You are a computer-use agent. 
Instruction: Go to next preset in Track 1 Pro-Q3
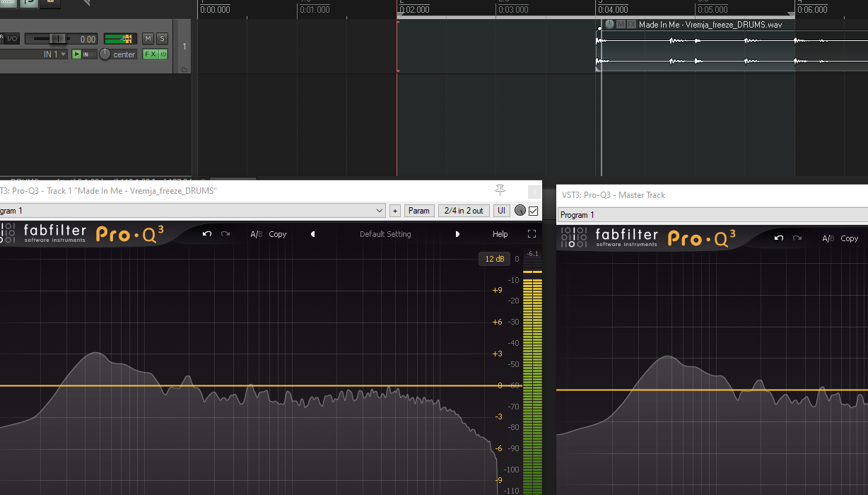click(x=457, y=234)
